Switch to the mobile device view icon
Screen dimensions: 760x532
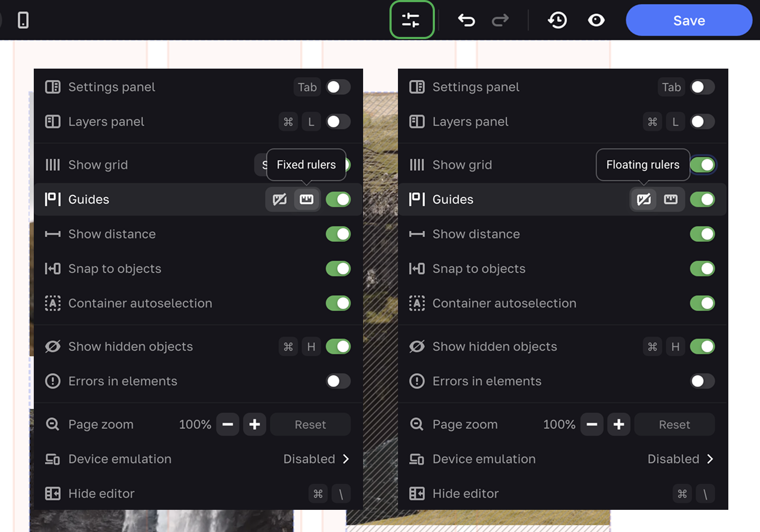point(23,21)
